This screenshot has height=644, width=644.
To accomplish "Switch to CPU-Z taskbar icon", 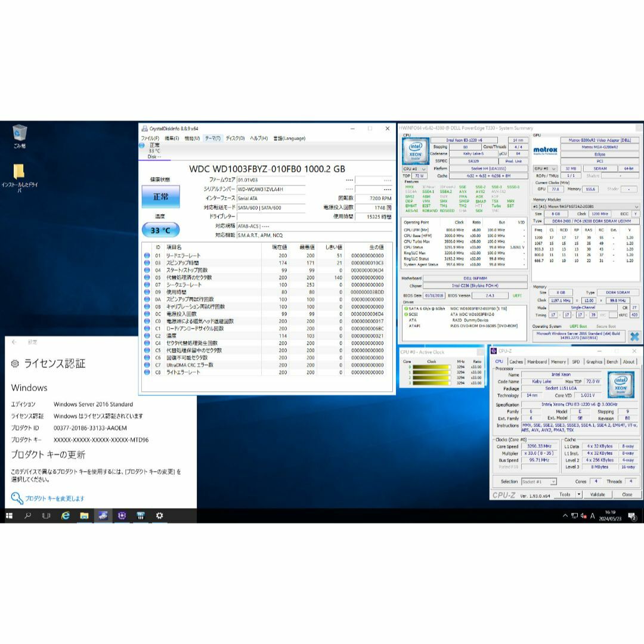I will tap(122, 515).
